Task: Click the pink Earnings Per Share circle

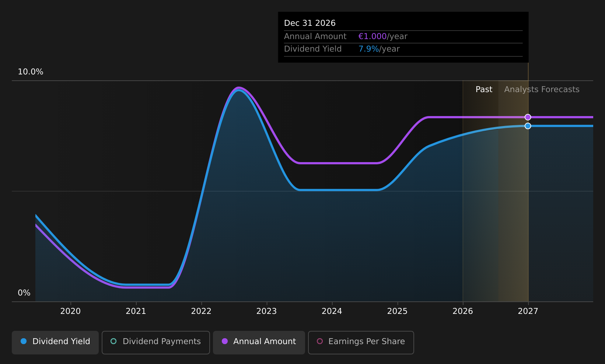Action: coord(320,341)
